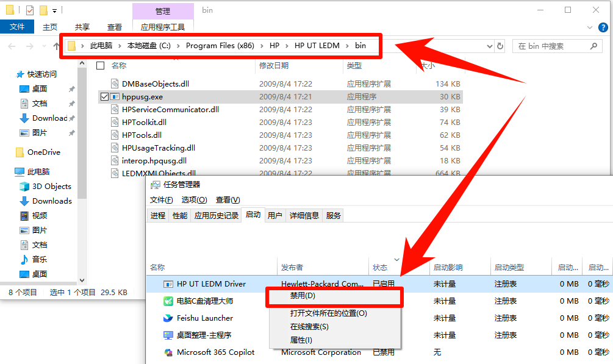Open the address bar history dropdown

(x=489, y=46)
